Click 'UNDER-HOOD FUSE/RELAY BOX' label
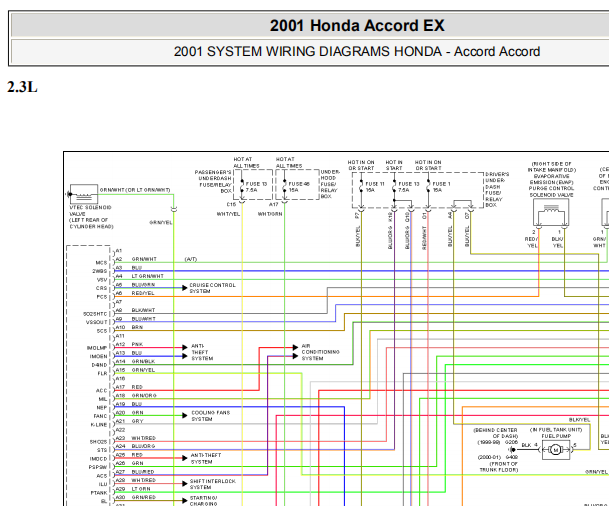Viewport: 609px width, 506px height. pos(330,184)
